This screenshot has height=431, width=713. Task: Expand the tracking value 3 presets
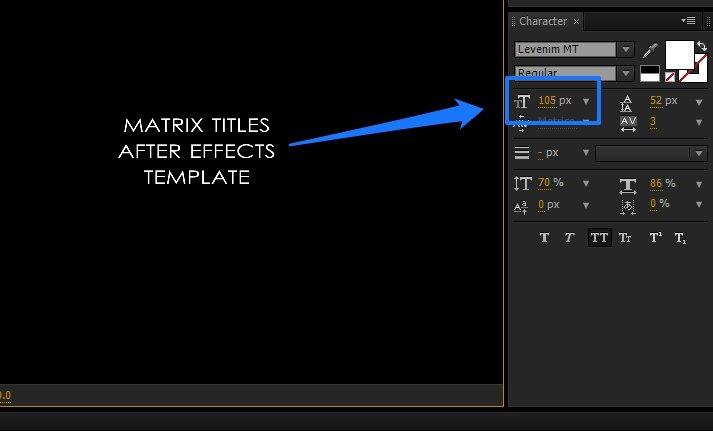tap(699, 122)
